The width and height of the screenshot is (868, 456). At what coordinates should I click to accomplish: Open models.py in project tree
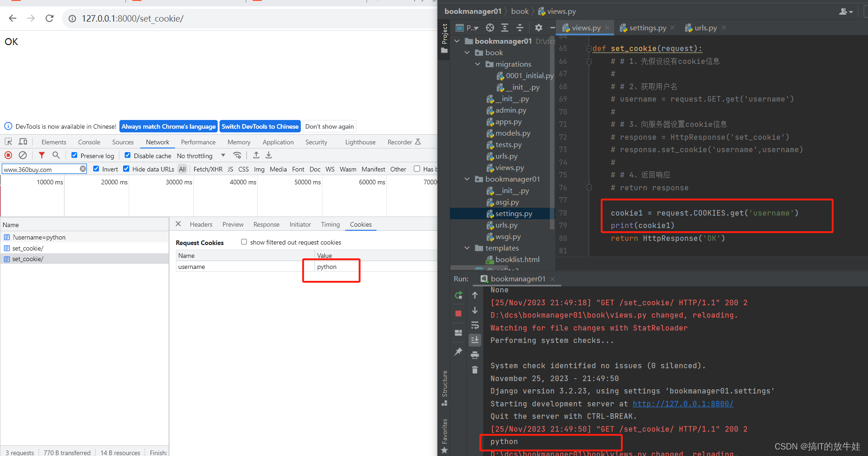point(513,133)
